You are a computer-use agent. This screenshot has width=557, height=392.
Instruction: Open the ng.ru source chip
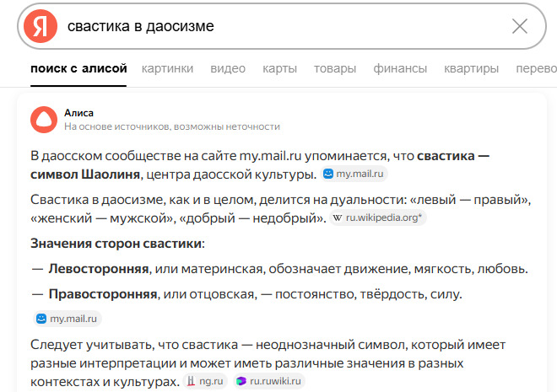pos(206,381)
